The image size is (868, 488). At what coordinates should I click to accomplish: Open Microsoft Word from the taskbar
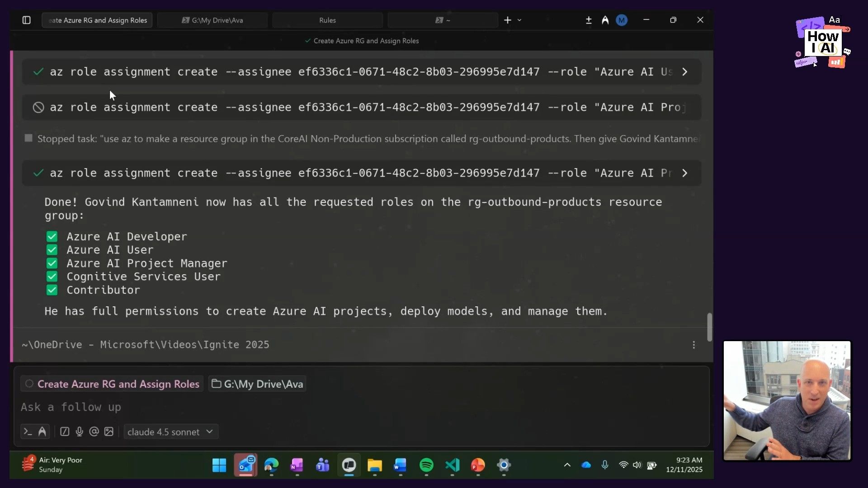coord(401,465)
